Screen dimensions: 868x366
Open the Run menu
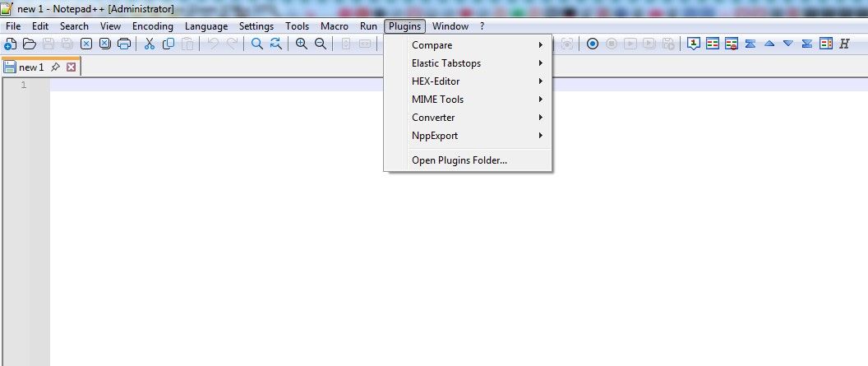[369, 26]
